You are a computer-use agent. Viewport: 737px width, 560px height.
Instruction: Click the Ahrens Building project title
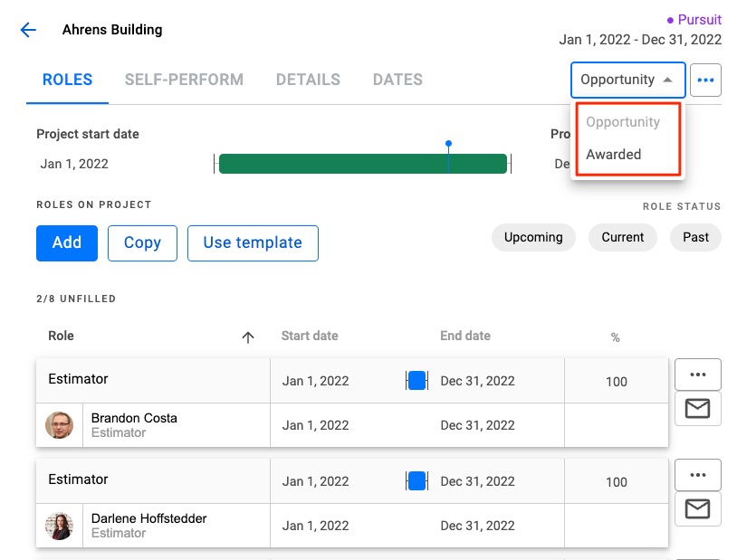112,30
